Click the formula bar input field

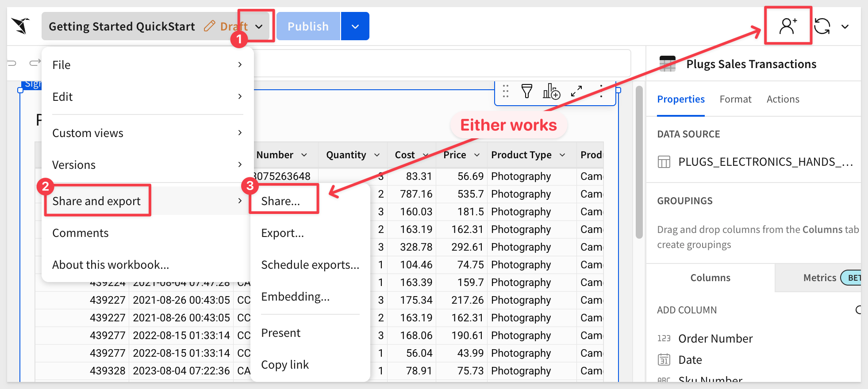(442, 63)
